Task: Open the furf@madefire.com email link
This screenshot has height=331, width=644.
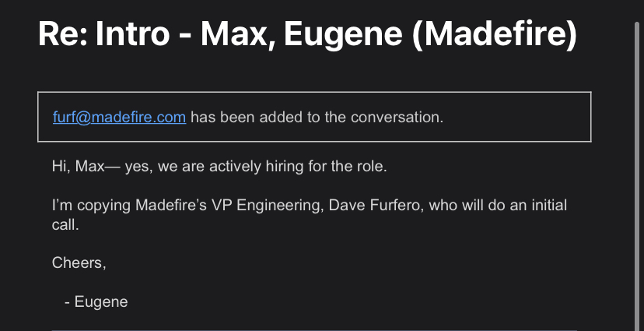Action: point(119,117)
